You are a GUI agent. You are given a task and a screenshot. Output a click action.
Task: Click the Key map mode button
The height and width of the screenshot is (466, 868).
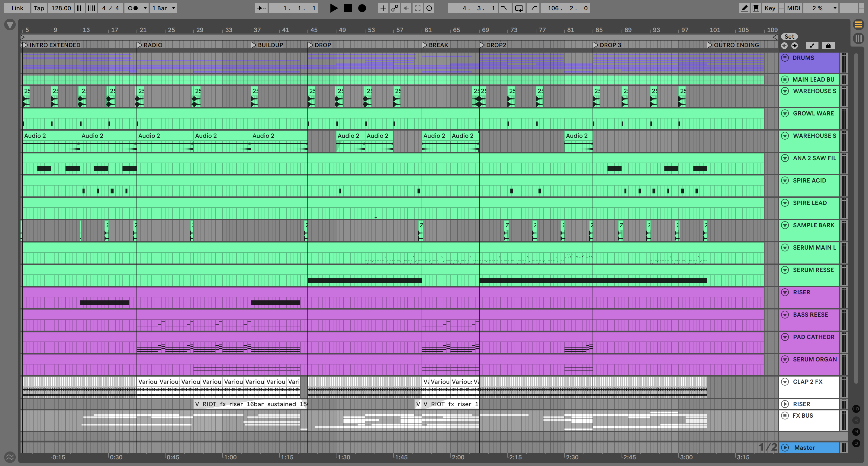tap(770, 8)
